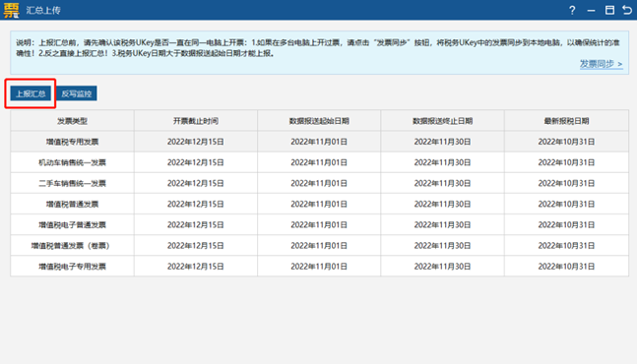Screen dimensions: 637x364
Task: Maximize window with the square icon
Action: tap(609, 10)
